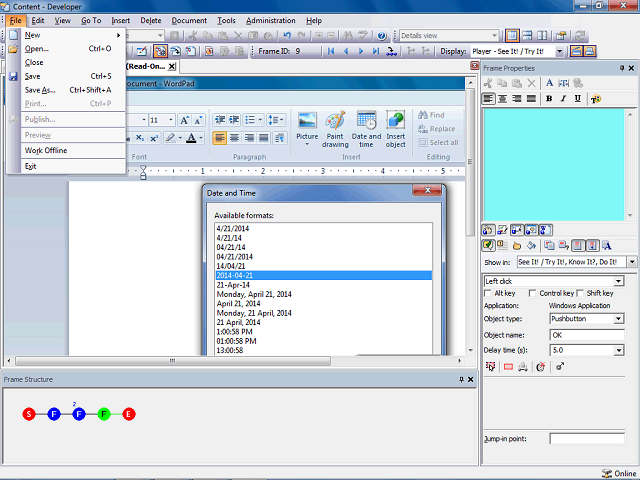640x480 pixels.
Task: Select the 21-Apr-14 date format
Action: (x=323, y=285)
